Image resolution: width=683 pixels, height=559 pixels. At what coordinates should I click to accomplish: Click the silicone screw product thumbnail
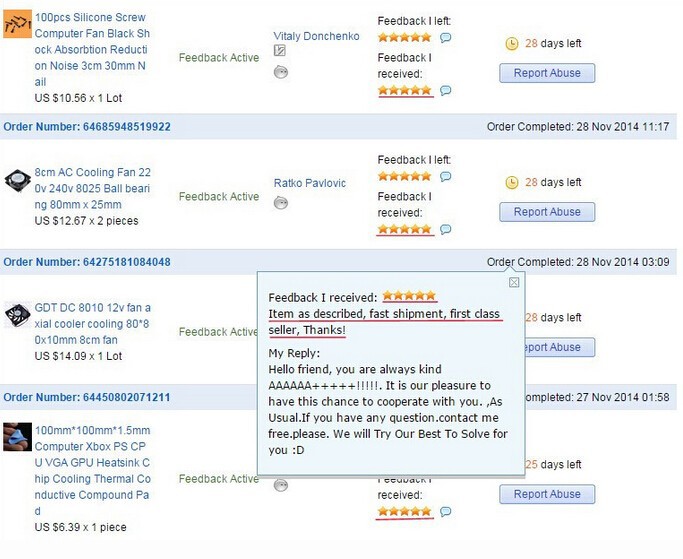click(17, 28)
